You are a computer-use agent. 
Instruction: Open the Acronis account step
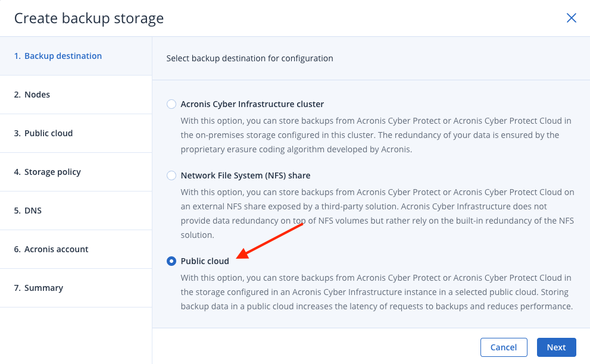(76, 249)
